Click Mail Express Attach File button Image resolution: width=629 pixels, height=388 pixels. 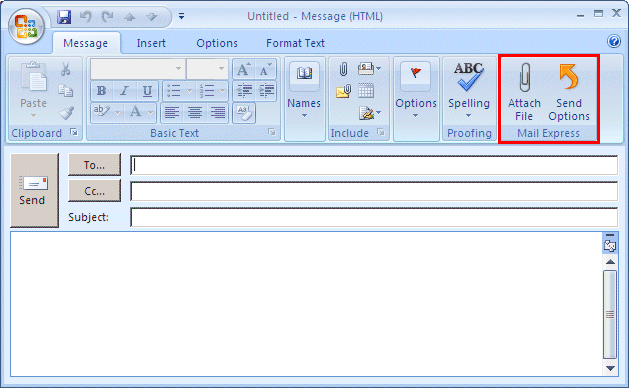524,91
